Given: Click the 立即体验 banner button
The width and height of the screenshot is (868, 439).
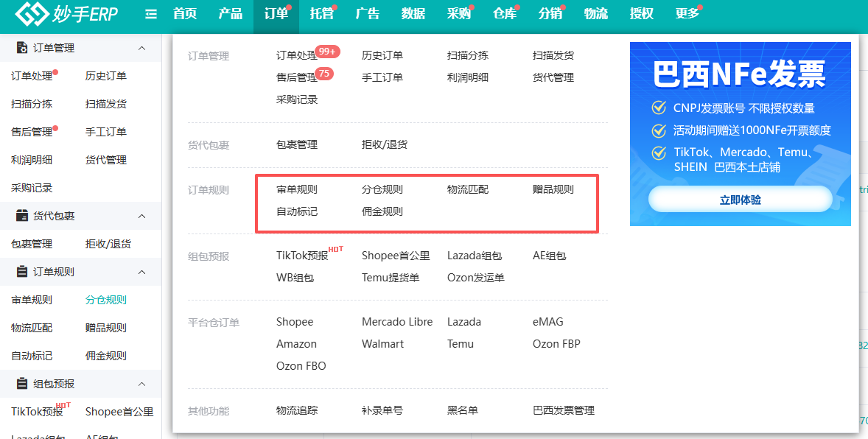Looking at the screenshot, I should tap(740, 200).
